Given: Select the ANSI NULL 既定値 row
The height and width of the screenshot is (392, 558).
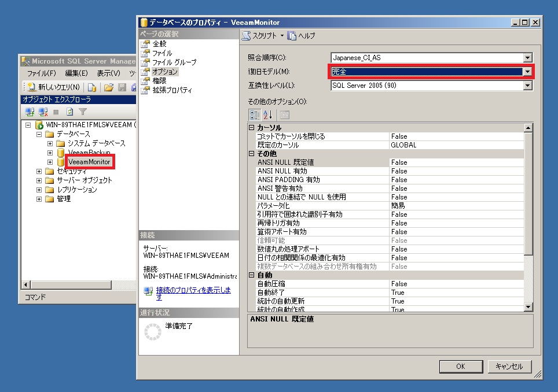Looking at the screenshot, I should click(x=390, y=162).
